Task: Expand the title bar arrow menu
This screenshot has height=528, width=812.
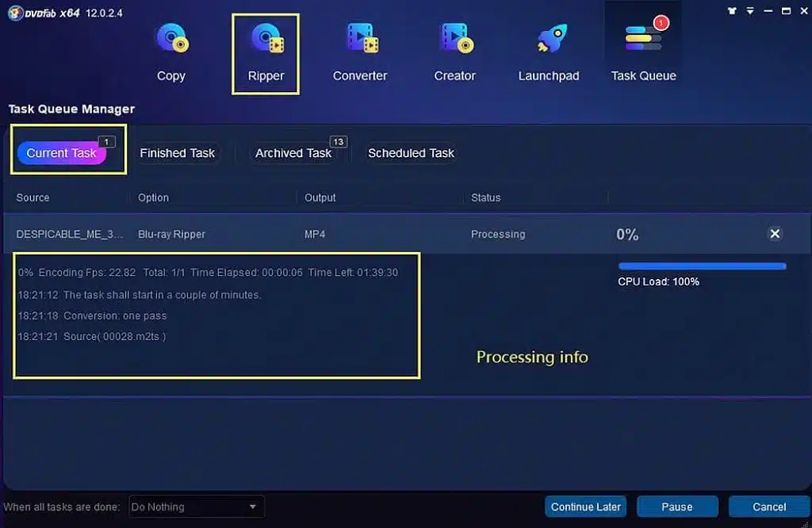Action: (x=749, y=10)
